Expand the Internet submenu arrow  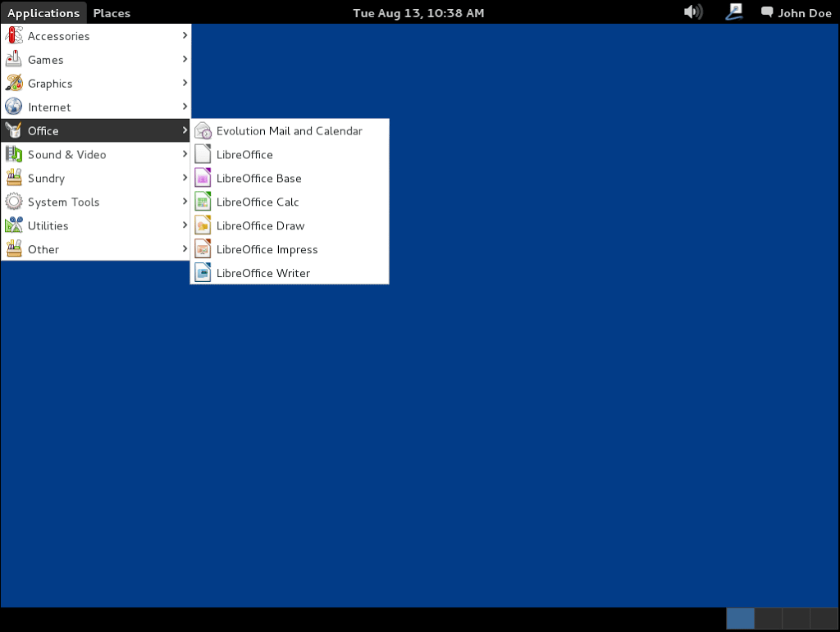[x=185, y=107]
